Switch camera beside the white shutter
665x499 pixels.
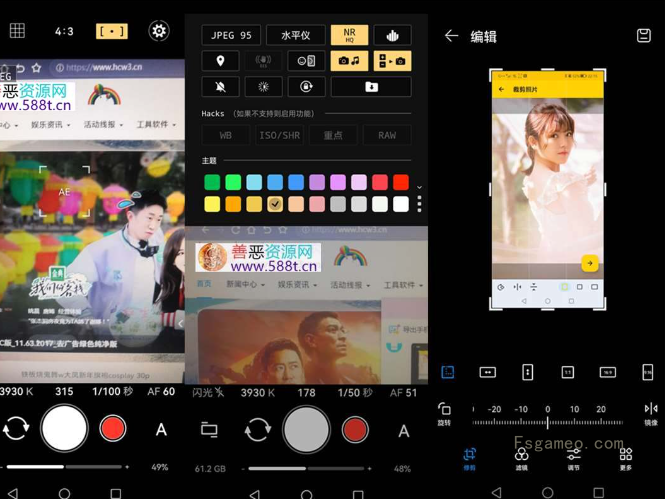(16, 428)
